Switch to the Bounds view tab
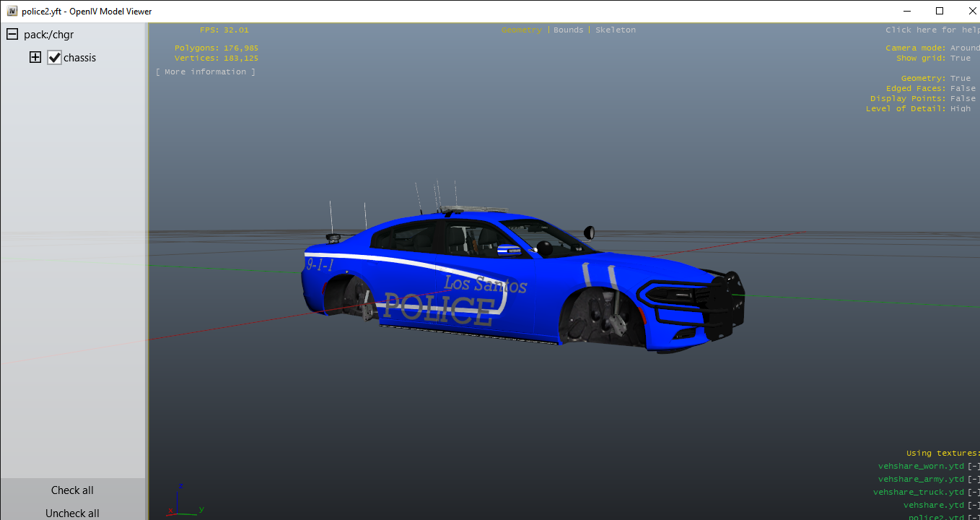This screenshot has height=520, width=980. 568,30
